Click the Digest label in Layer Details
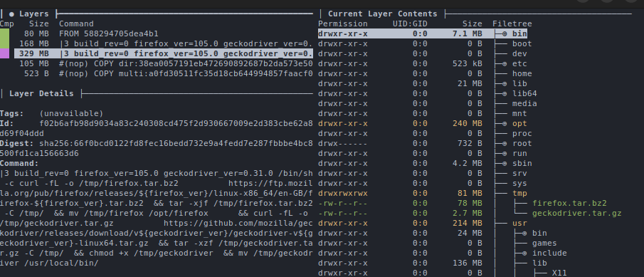The image size is (644, 277). (x=17, y=143)
